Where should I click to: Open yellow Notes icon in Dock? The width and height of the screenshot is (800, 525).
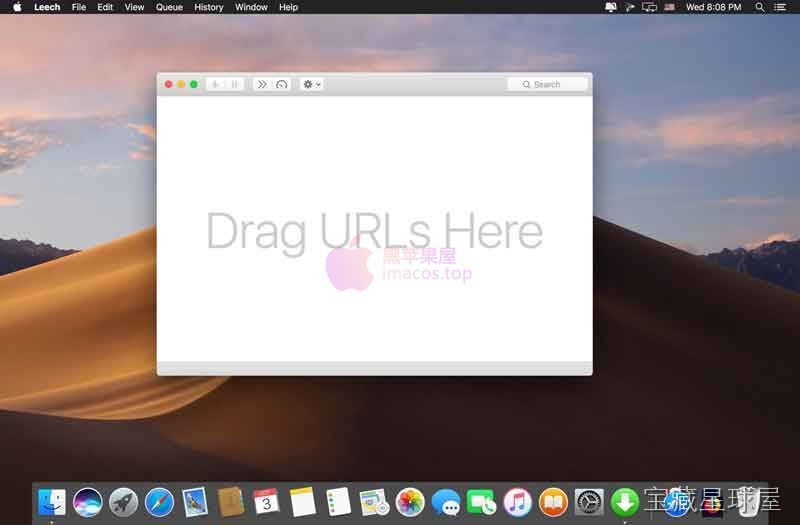pos(303,502)
